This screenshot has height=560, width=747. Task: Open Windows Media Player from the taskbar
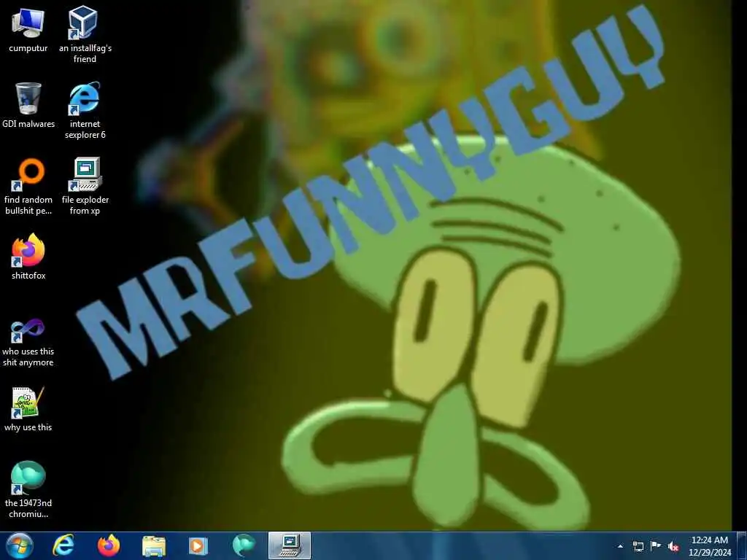pos(198,545)
